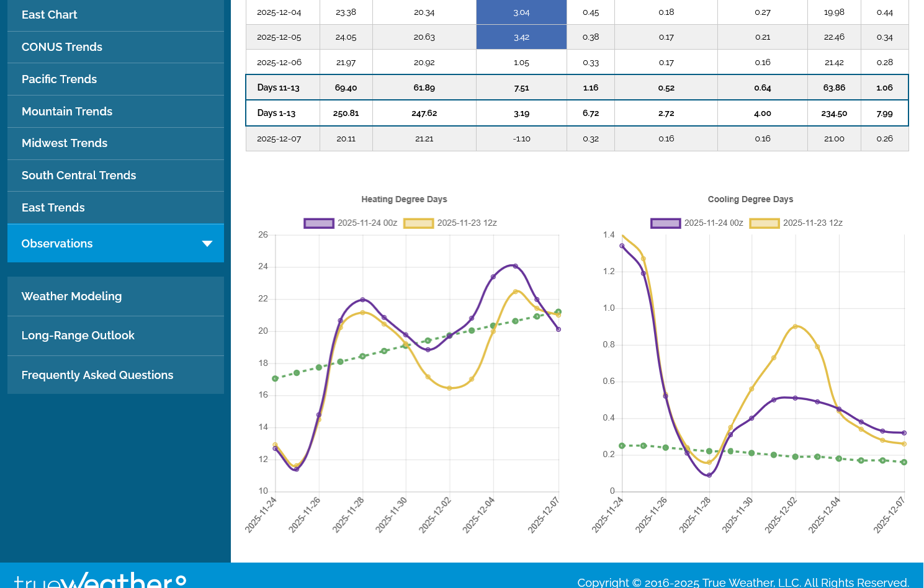The image size is (924, 588).
Task: Click the Days 11-13 summary row
Action: click(x=577, y=87)
